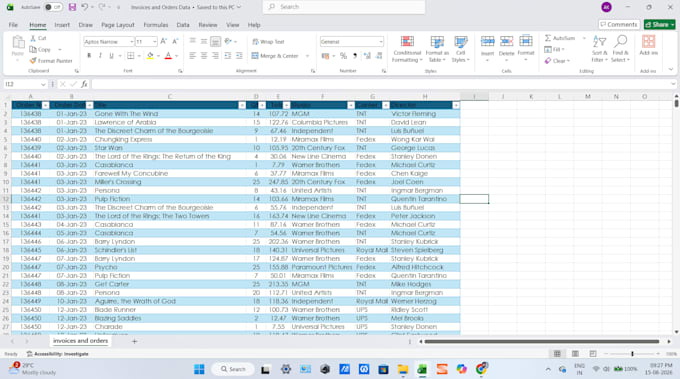680x379 pixels.
Task: Click the Format as Table button
Action: pyautogui.click(x=437, y=49)
